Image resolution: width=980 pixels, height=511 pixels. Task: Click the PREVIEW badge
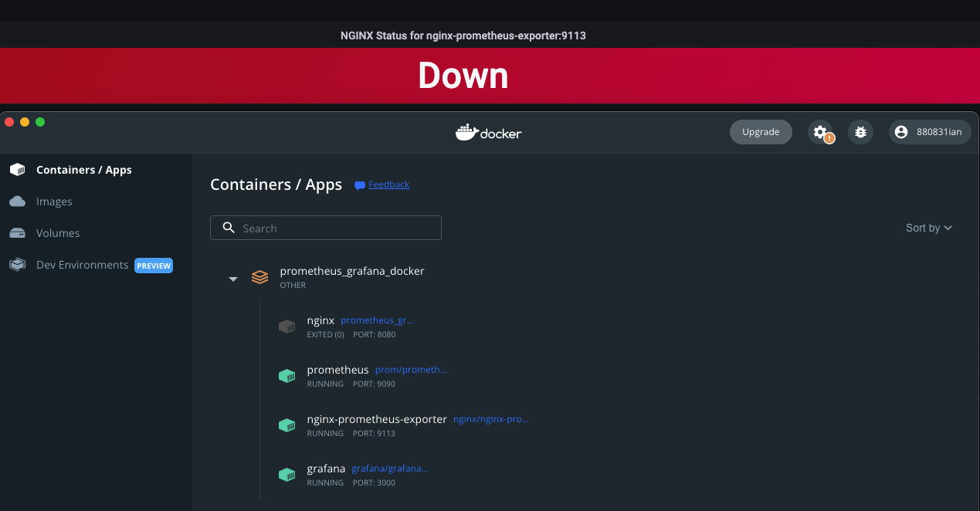[154, 266]
